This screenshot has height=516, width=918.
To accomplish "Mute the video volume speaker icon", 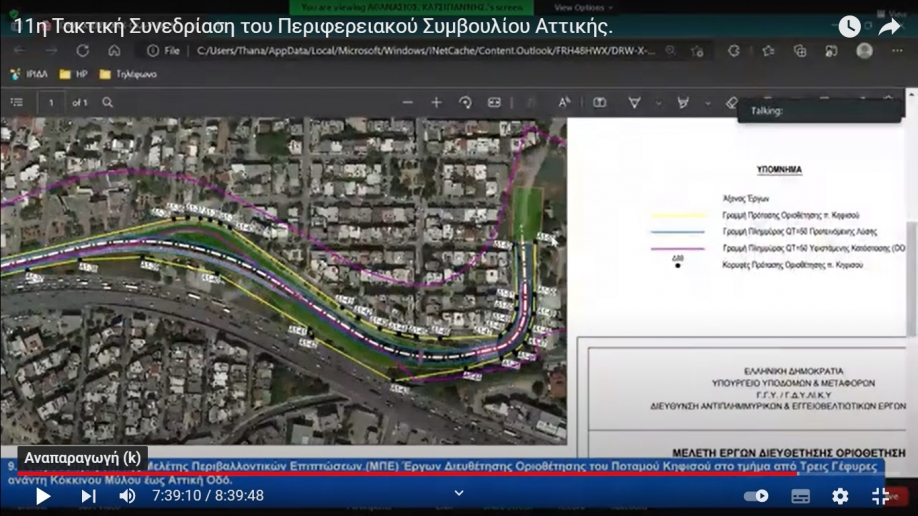I will pyautogui.click(x=127, y=496).
